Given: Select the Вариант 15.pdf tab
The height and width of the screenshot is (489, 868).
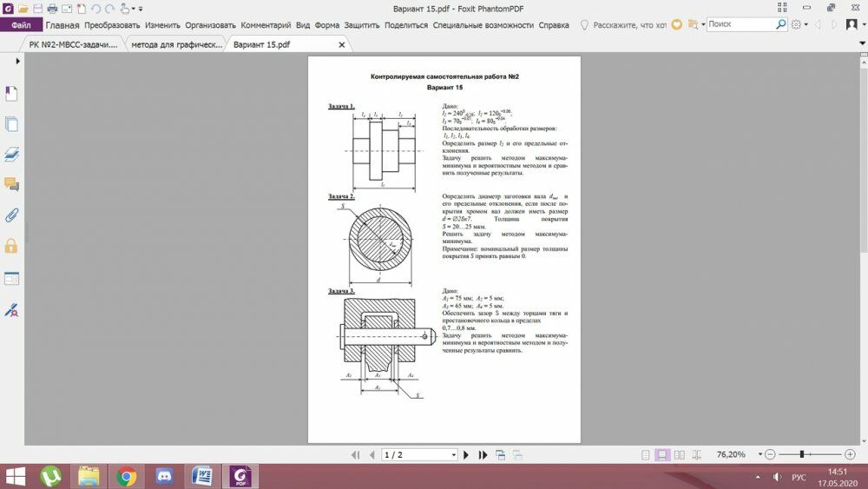Looking at the screenshot, I should tap(261, 44).
